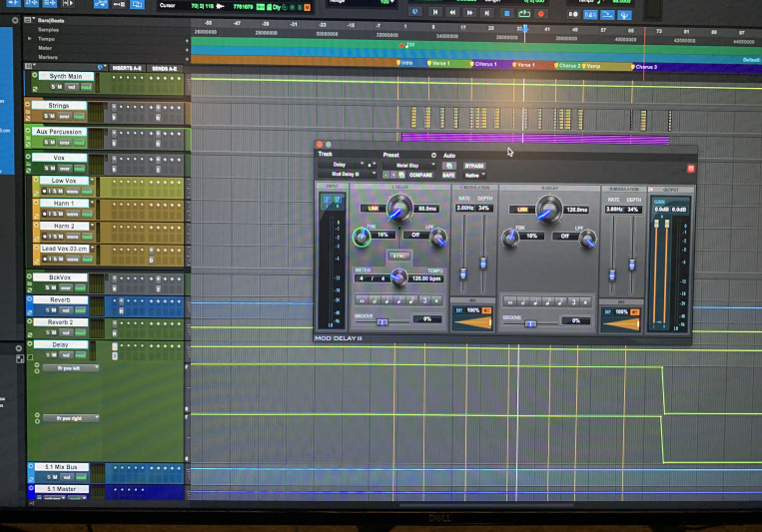Click the INSERTS A-E column header
Image resolution: width=762 pixels, height=532 pixels.
click(127, 68)
